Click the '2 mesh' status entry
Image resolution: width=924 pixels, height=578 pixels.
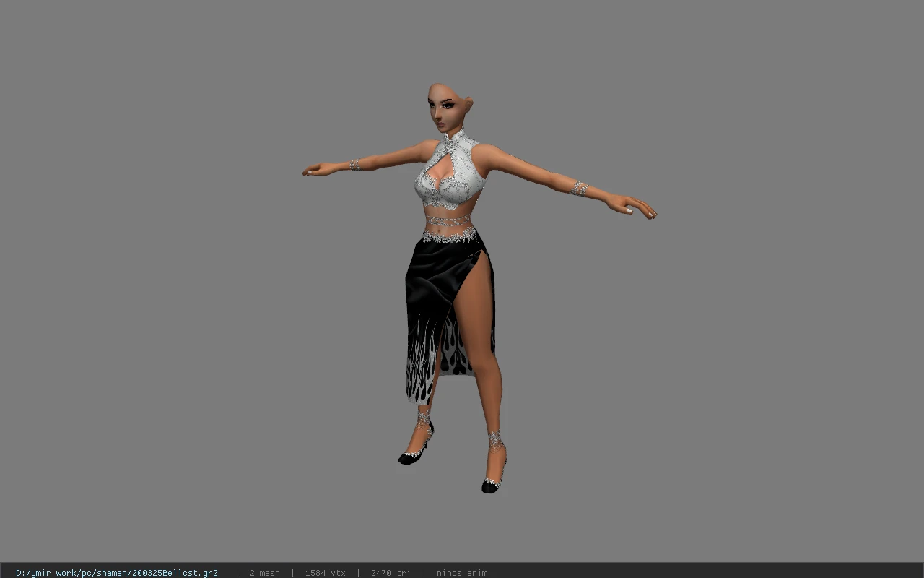(265, 573)
